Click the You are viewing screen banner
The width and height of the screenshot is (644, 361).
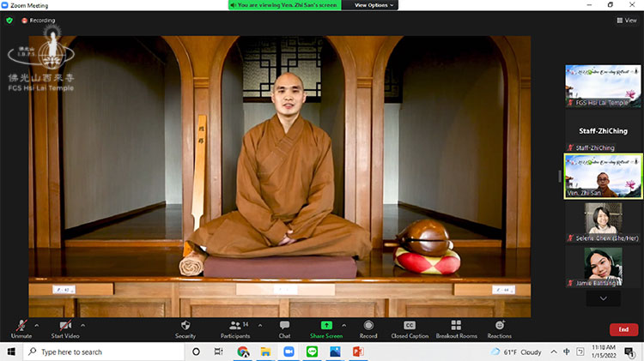[284, 5]
